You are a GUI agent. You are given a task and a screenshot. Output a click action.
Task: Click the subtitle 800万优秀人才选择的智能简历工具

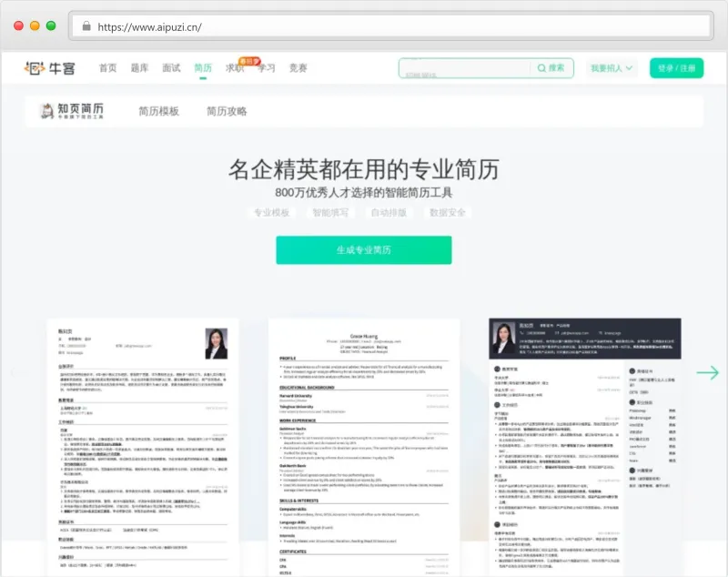pos(363,193)
